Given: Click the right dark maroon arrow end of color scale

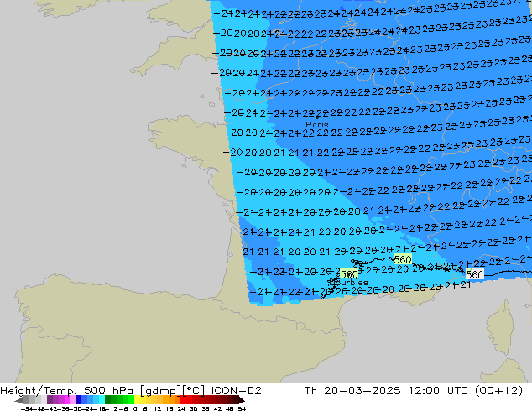Looking at the screenshot, I should [242, 400].
